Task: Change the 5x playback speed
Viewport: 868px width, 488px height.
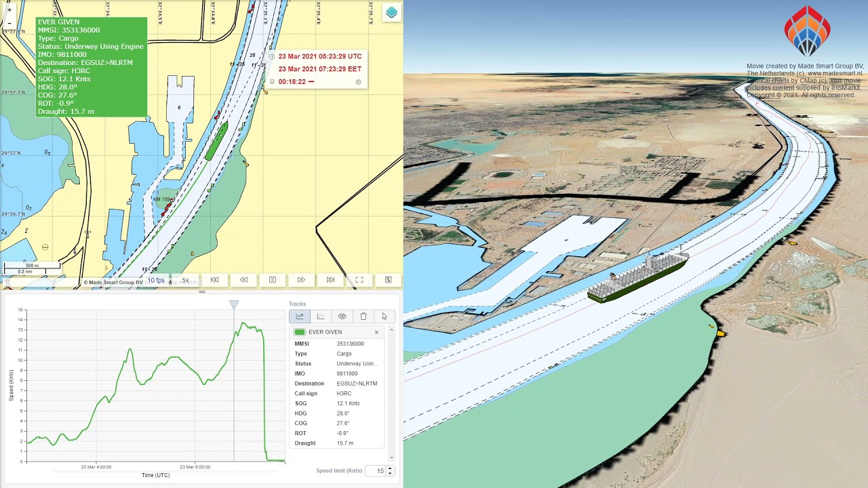Action: click(x=185, y=281)
